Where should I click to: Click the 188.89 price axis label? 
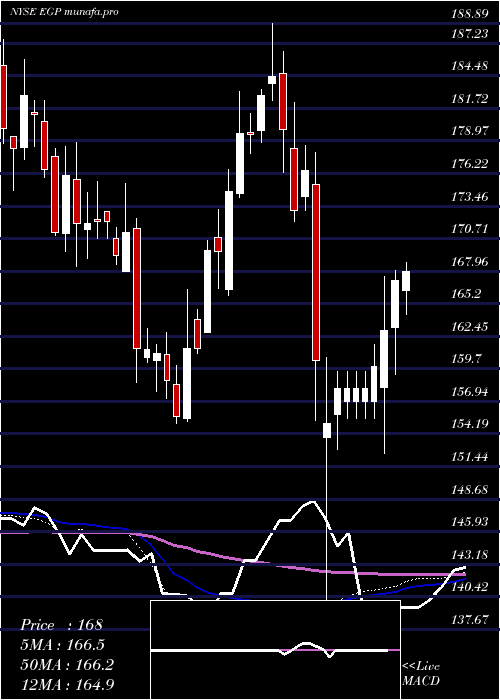click(x=469, y=14)
